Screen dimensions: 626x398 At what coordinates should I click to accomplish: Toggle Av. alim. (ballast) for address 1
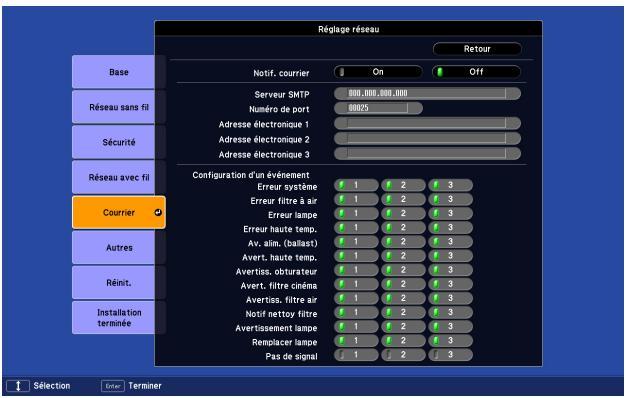point(356,242)
